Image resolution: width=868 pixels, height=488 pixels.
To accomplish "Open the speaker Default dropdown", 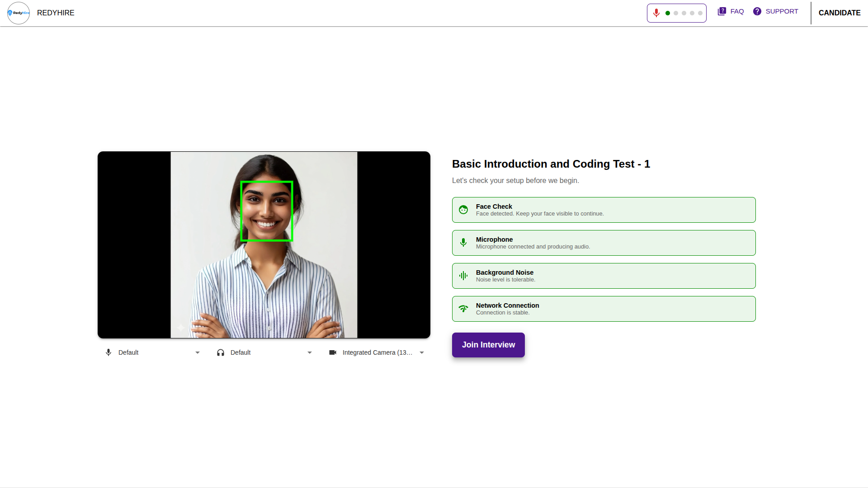I will [x=266, y=352].
